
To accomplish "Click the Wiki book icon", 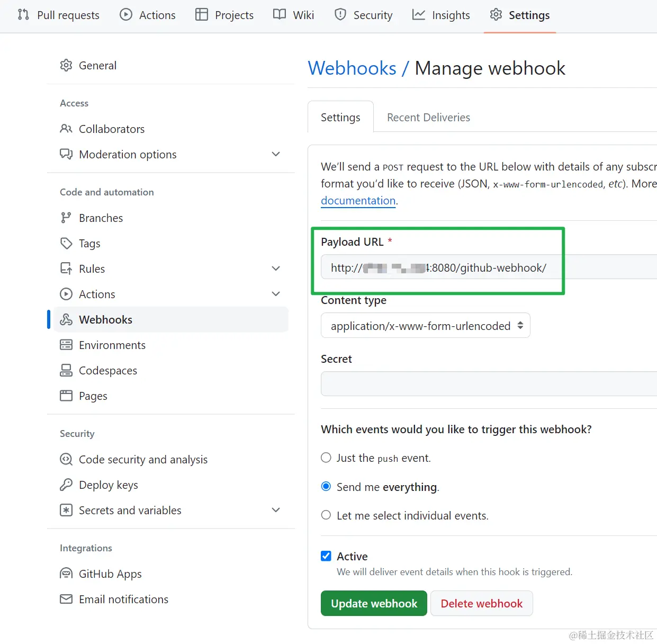I will [280, 15].
